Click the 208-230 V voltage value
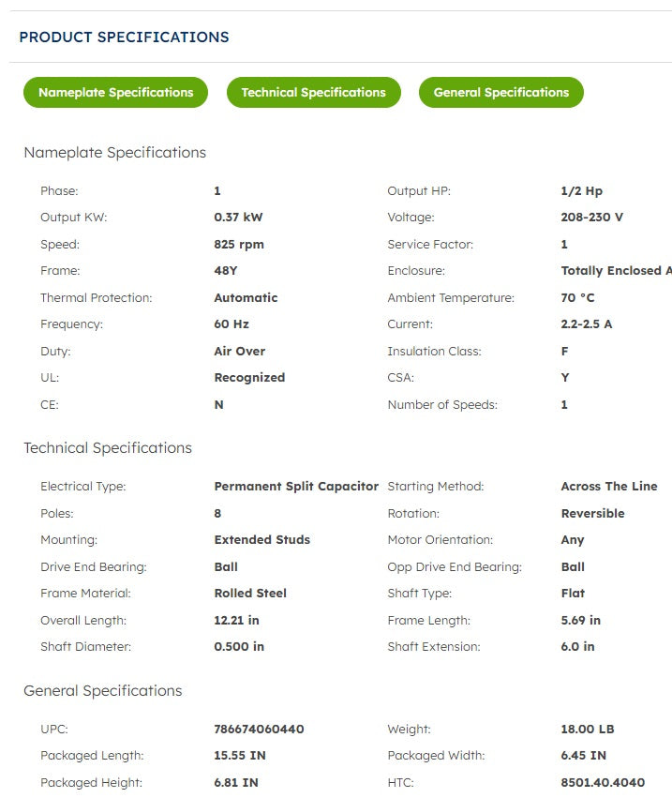The image size is (672, 798). (x=591, y=218)
